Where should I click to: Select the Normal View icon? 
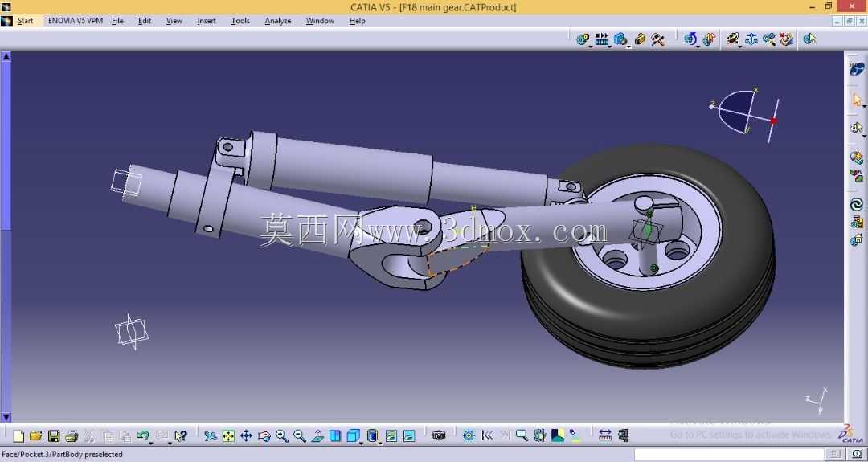pos(317,436)
